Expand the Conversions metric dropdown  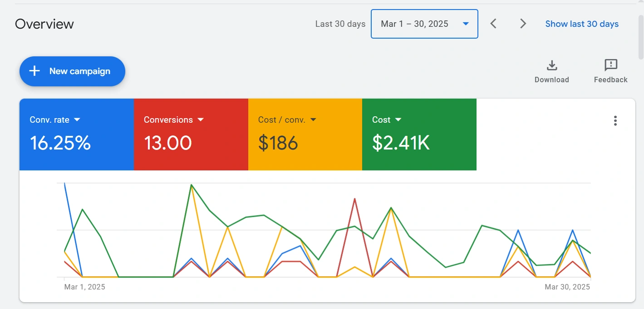click(x=201, y=120)
